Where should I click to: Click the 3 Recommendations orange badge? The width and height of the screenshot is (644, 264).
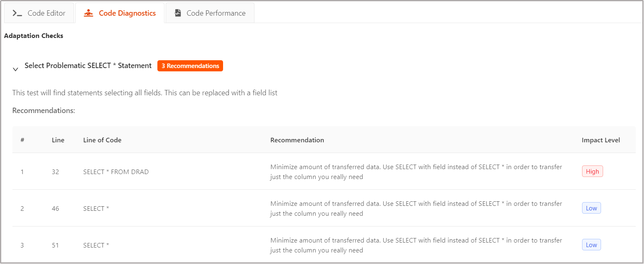pyautogui.click(x=190, y=66)
